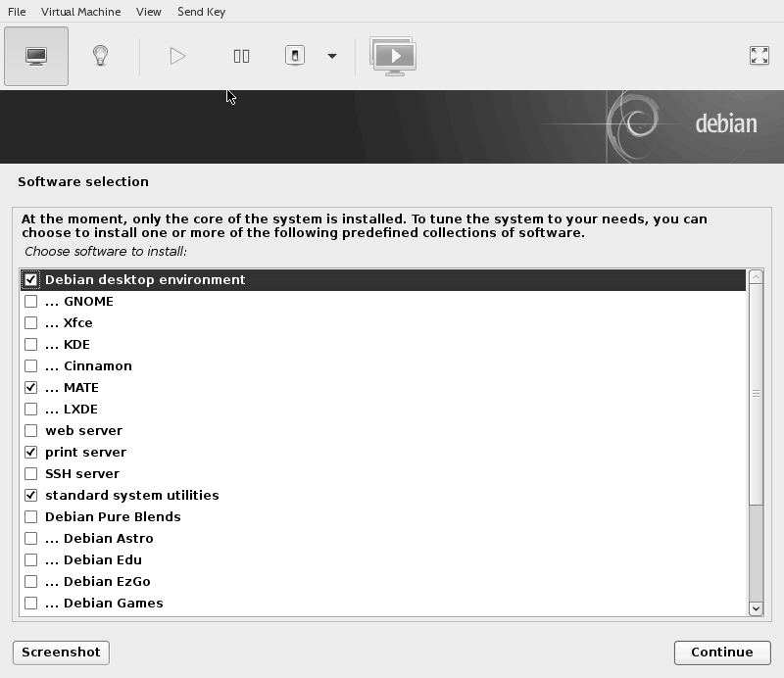
Task: Check the Xfce option
Action: pos(31,322)
